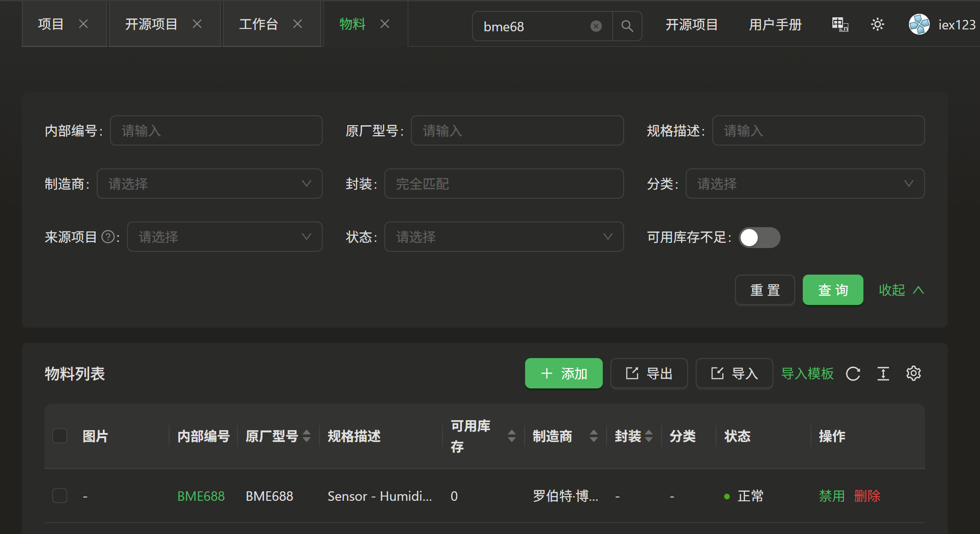Click the search magnifier icon
Screen dimensions: 980x534
(x=627, y=26)
